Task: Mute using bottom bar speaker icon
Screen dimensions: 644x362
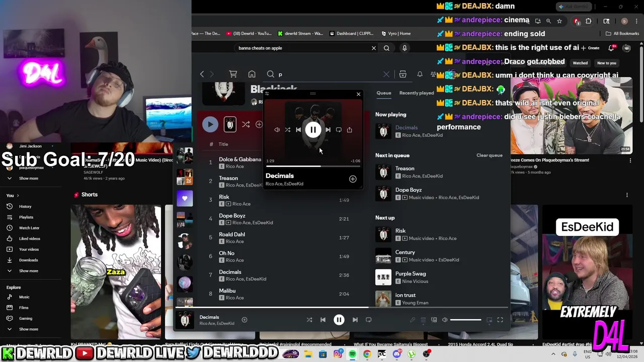Action: point(445,320)
